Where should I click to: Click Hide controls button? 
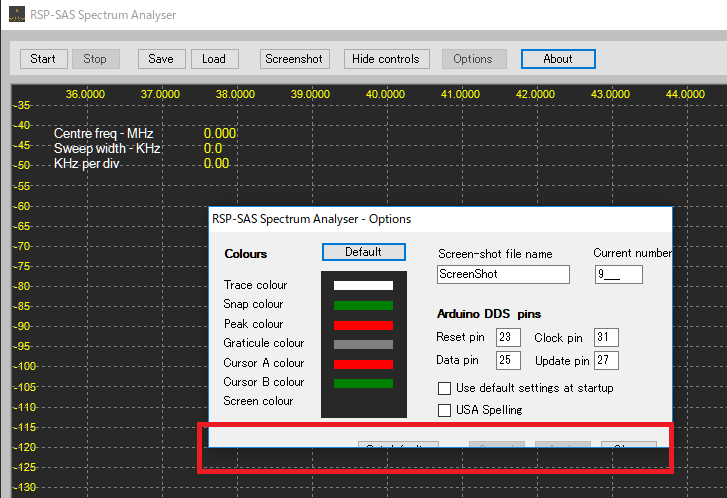(386, 59)
